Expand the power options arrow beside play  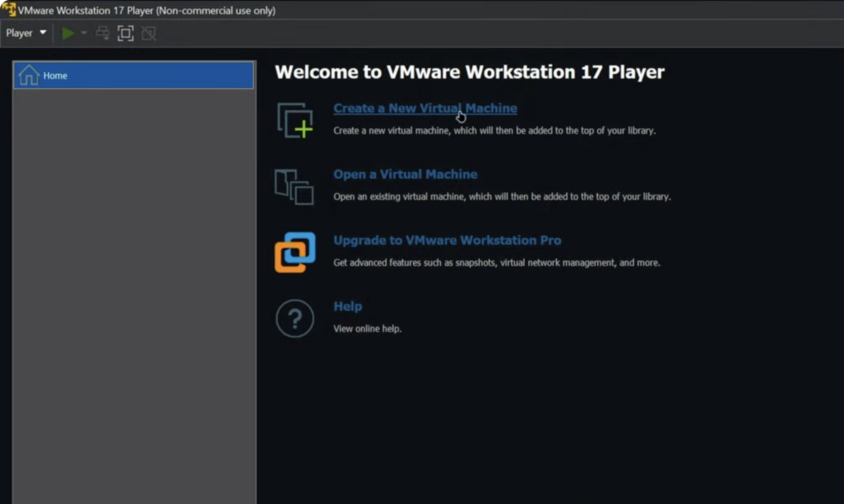point(83,33)
